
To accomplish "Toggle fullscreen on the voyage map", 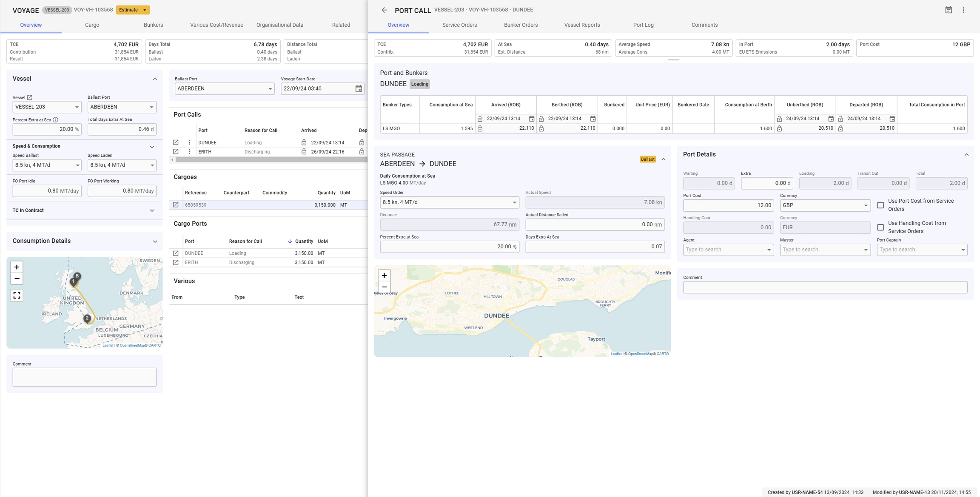I will [17, 295].
